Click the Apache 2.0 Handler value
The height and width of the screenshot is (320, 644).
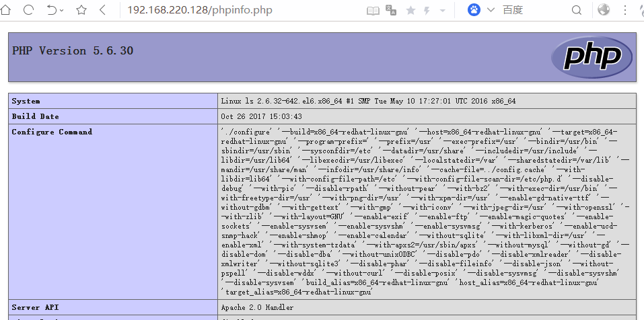pos(257,308)
